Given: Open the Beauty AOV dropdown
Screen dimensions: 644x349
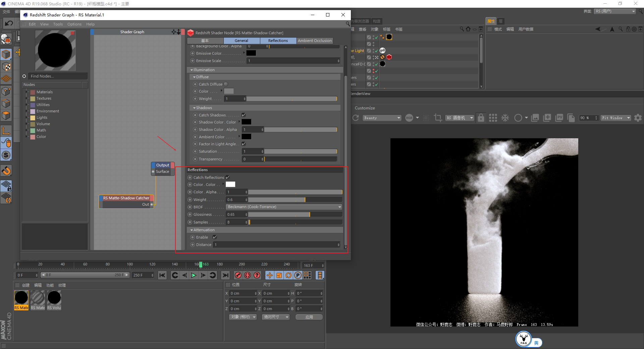Looking at the screenshot, I should pos(382,118).
